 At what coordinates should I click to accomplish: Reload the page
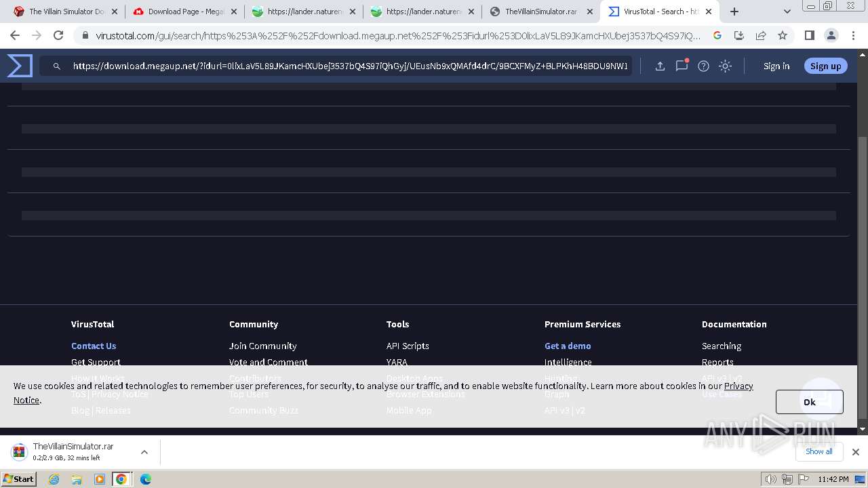pos(58,35)
